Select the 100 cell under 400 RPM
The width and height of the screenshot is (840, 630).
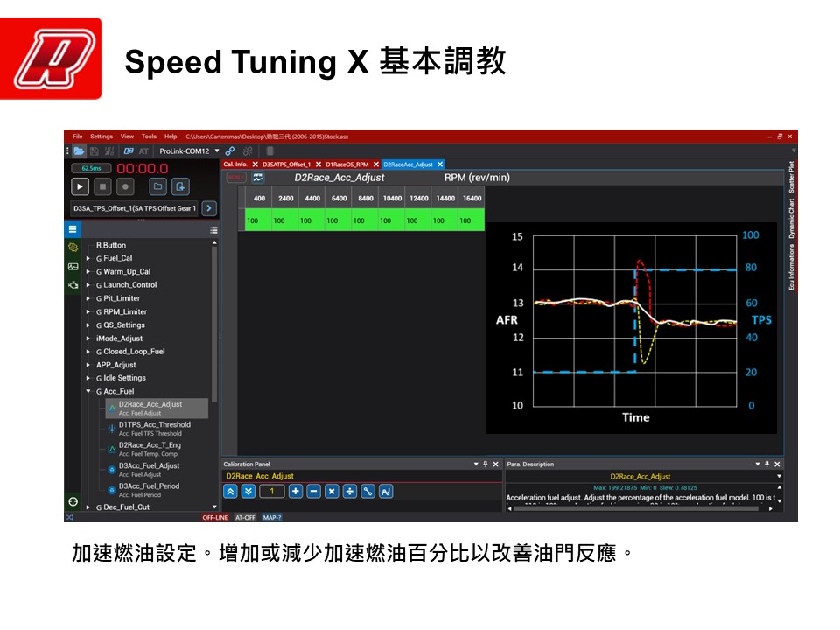pyautogui.click(x=258, y=220)
